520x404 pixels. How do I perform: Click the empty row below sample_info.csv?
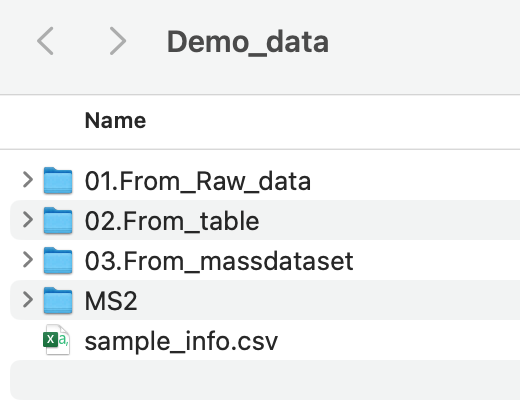[x=265, y=380]
